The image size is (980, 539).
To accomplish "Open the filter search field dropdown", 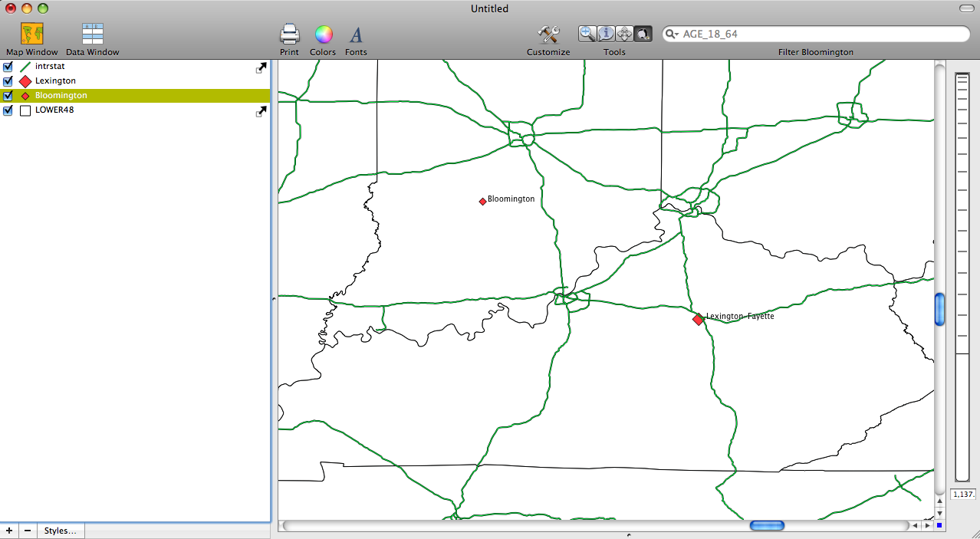I will click(x=672, y=35).
